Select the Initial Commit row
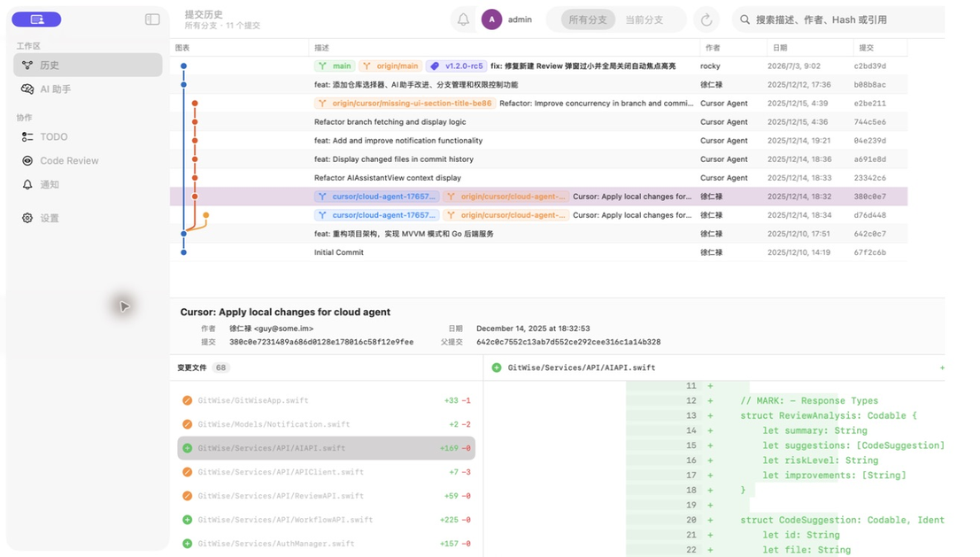 point(539,252)
